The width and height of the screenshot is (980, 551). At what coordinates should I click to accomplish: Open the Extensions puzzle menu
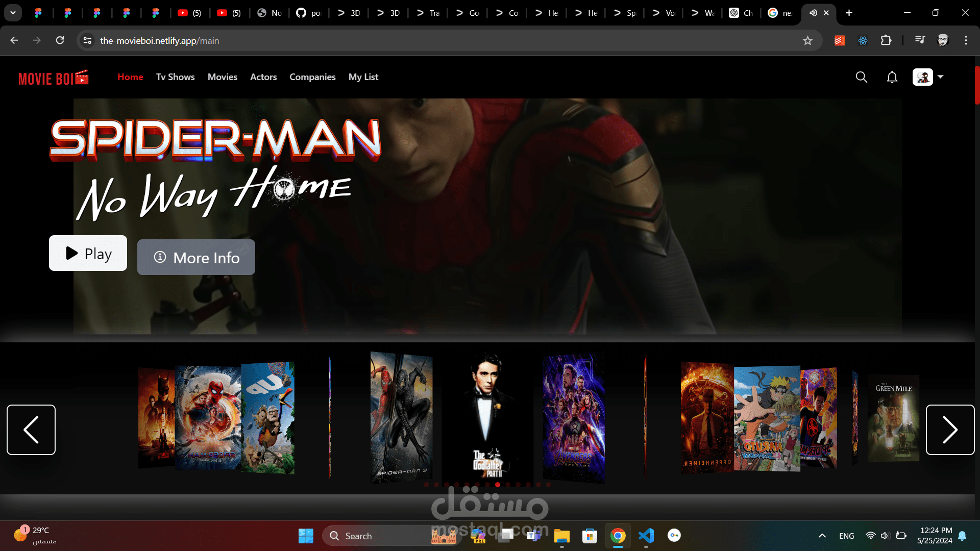tap(886, 40)
